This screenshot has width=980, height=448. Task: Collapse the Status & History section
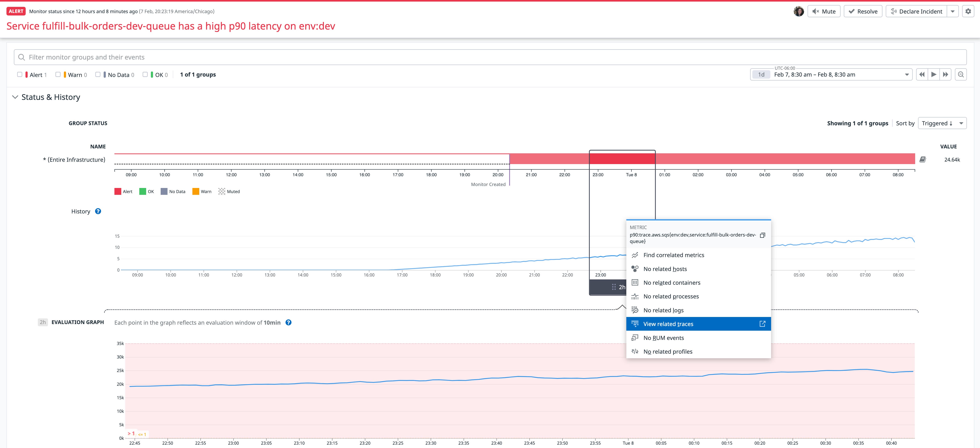pyautogui.click(x=15, y=97)
